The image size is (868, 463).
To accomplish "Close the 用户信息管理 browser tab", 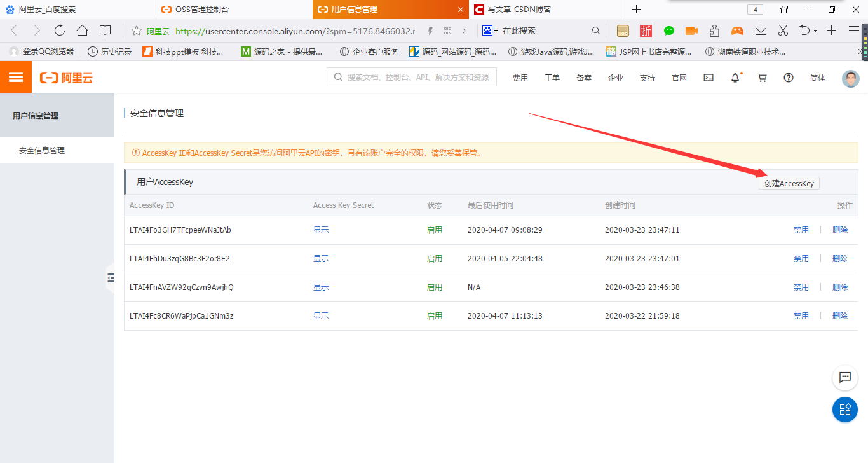I will pos(460,10).
